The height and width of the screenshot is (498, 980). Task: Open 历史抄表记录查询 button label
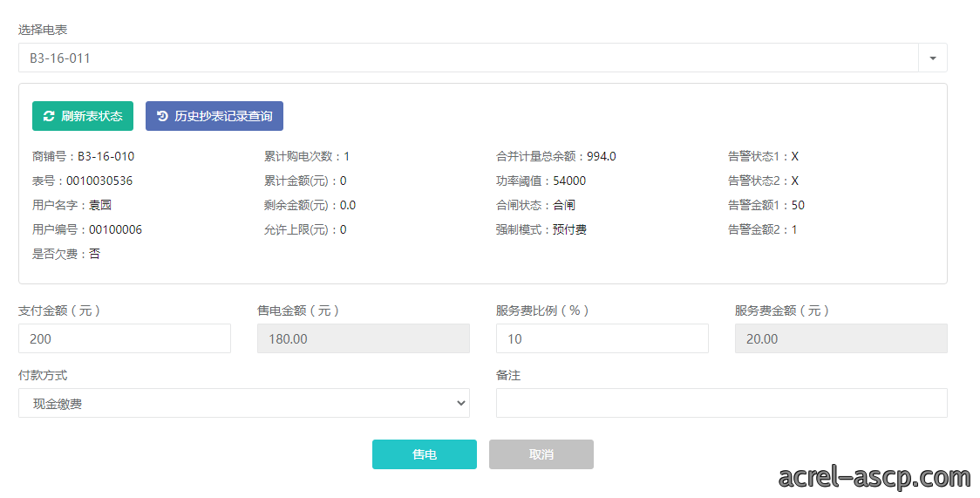click(x=223, y=116)
